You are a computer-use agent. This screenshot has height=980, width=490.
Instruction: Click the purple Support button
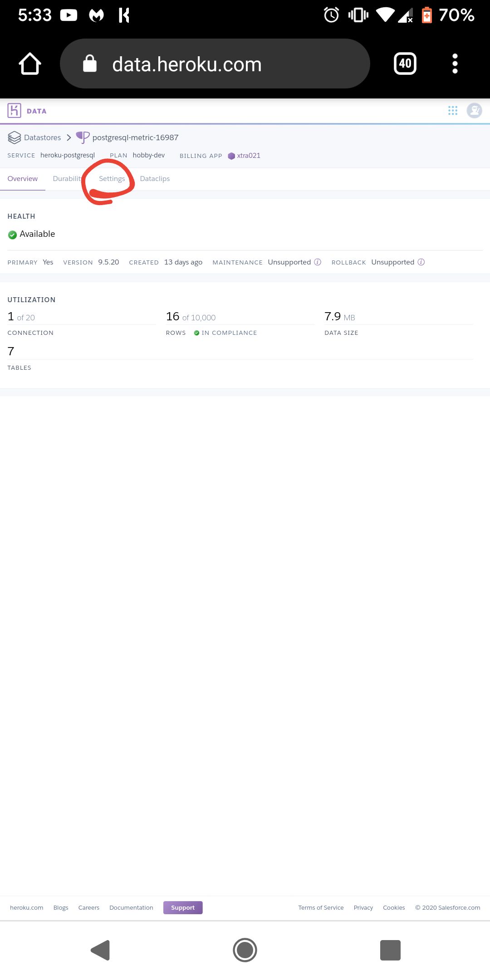[x=183, y=907]
